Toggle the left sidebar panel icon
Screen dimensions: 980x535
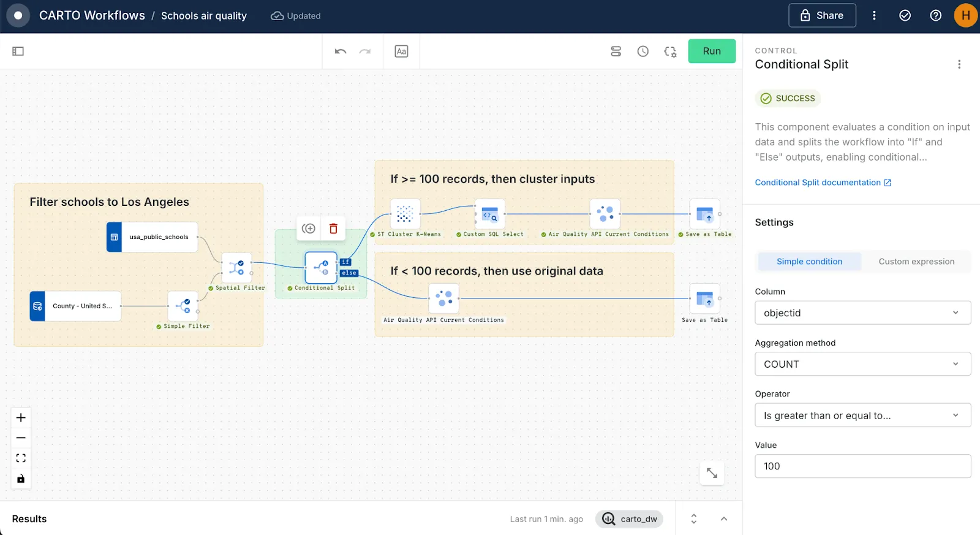click(x=18, y=51)
